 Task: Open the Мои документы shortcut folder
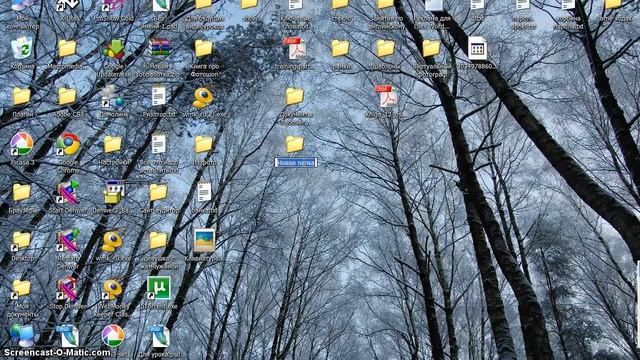point(21,289)
